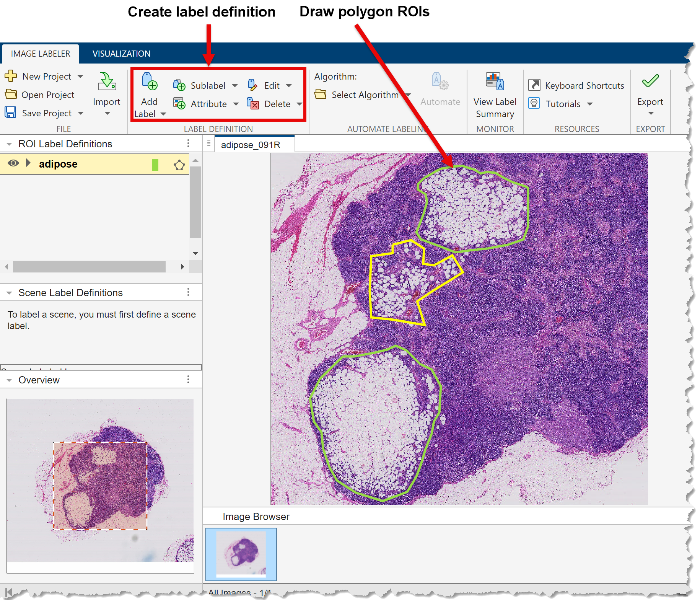Open the Save Project dropdown arrow

(81, 113)
